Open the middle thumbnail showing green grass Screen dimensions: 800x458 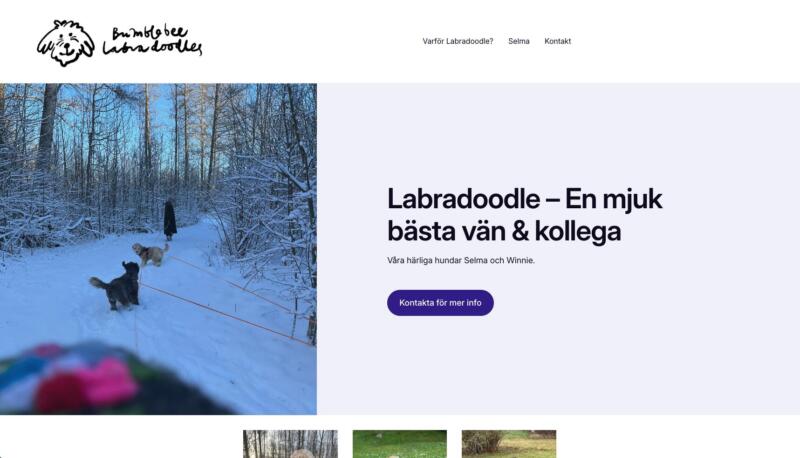coord(399,444)
